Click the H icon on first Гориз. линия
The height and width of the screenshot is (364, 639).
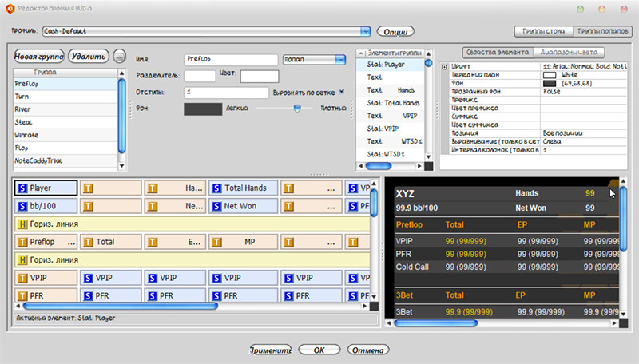pyautogui.click(x=22, y=224)
